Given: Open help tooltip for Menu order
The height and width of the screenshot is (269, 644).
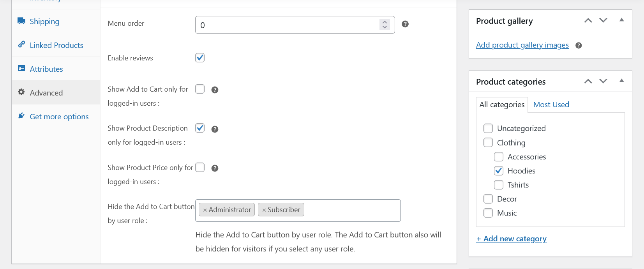Looking at the screenshot, I should 405,24.
